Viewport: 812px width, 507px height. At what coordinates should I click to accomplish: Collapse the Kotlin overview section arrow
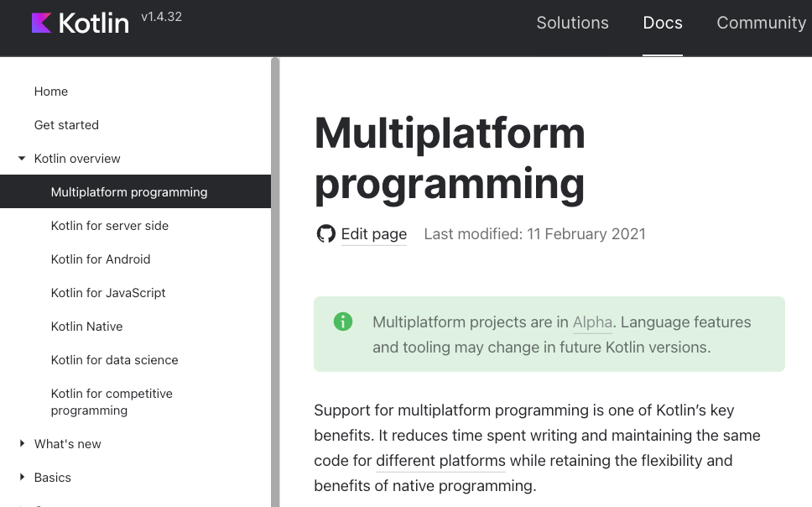click(x=22, y=159)
